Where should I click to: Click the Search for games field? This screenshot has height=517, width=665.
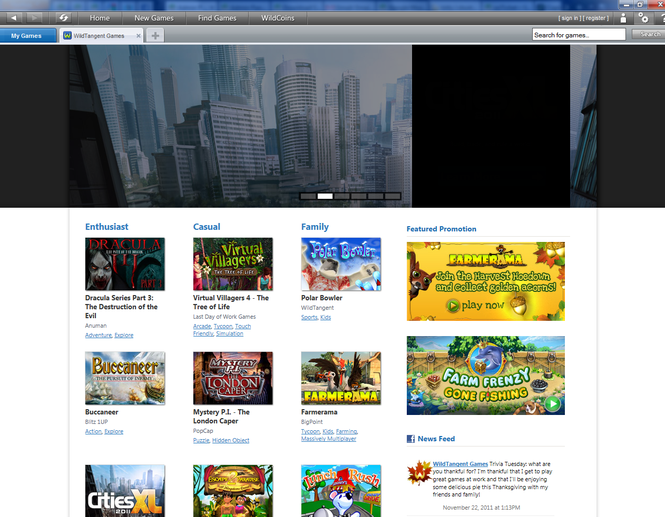tap(578, 35)
